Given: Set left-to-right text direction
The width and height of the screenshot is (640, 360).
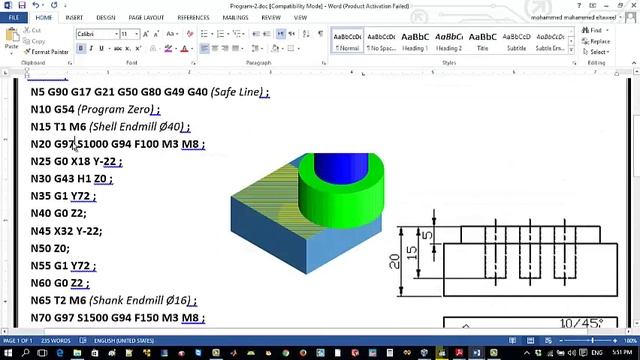Looking at the screenshot, I should tap(281, 34).
